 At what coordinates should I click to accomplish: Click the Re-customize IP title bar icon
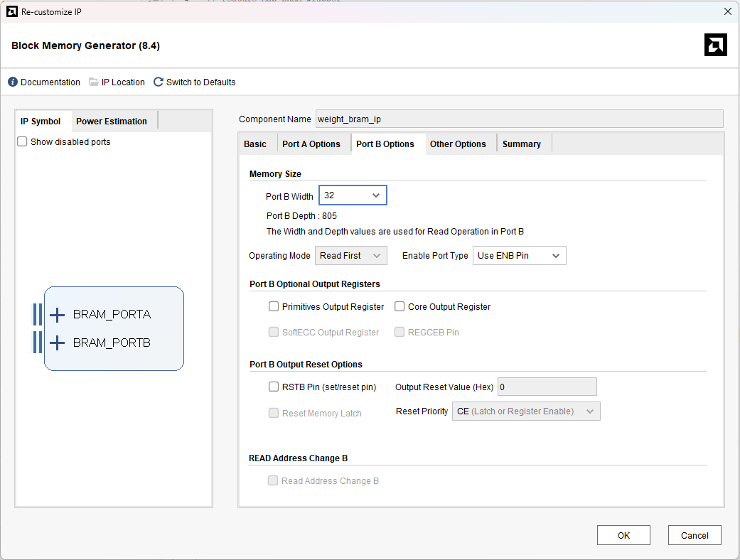click(12, 12)
